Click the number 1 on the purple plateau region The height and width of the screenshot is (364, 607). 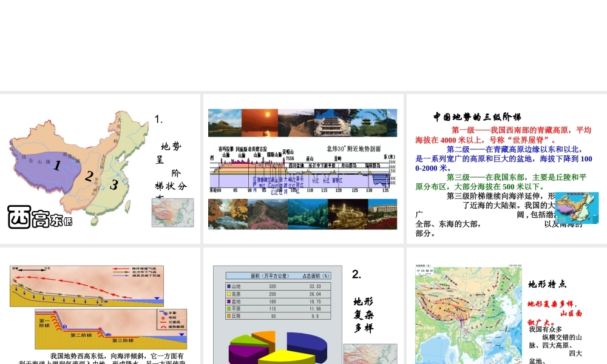(x=57, y=165)
